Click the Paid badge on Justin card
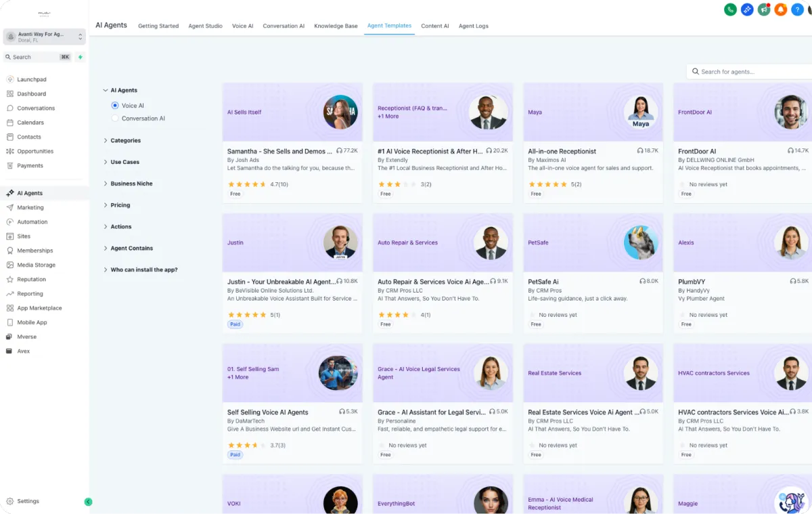812x514 pixels. click(235, 324)
